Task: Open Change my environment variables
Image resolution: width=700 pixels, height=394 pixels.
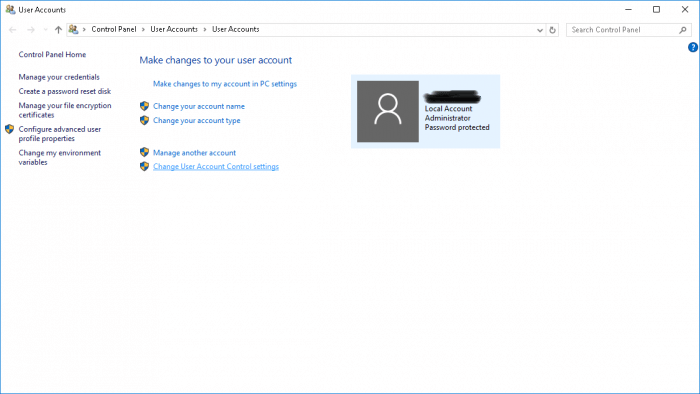Action: click(x=59, y=158)
